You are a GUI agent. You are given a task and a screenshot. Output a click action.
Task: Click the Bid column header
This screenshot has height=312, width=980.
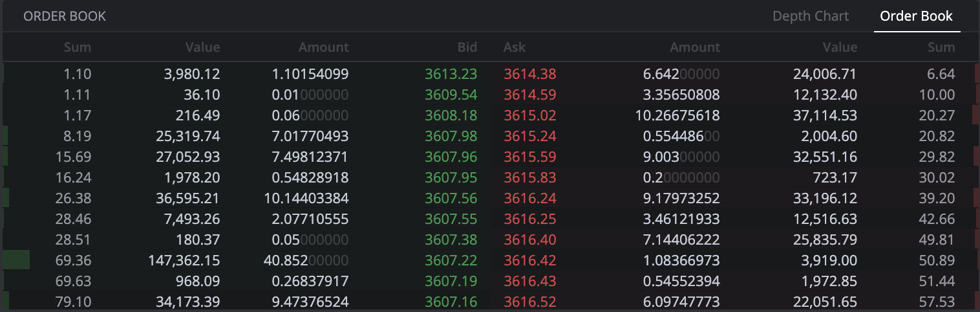click(x=467, y=47)
